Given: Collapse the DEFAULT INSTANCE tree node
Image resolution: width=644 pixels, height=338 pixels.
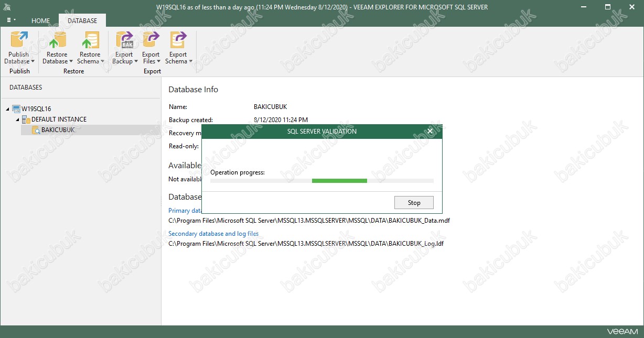Looking at the screenshot, I should pos(17,119).
